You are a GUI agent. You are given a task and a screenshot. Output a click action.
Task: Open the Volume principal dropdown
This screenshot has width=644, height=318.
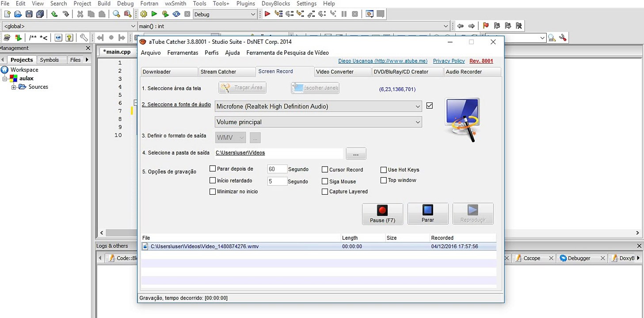click(x=318, y=122)
